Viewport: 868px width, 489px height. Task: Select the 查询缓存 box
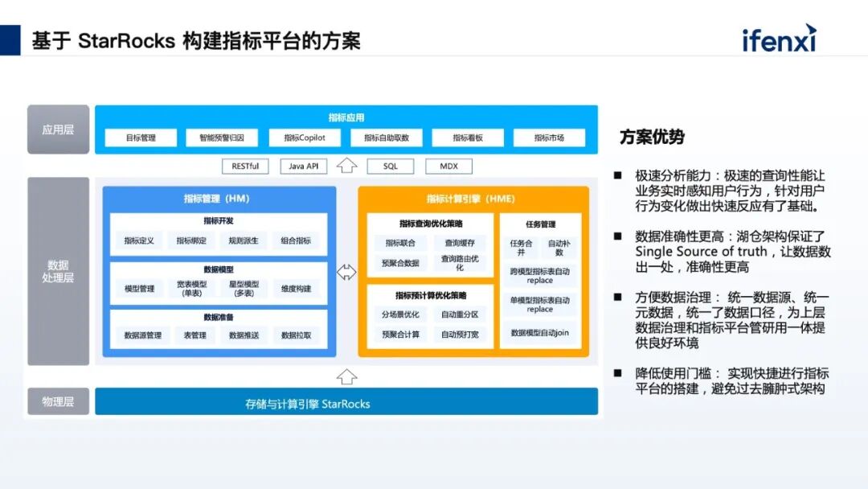coord(460,243)
